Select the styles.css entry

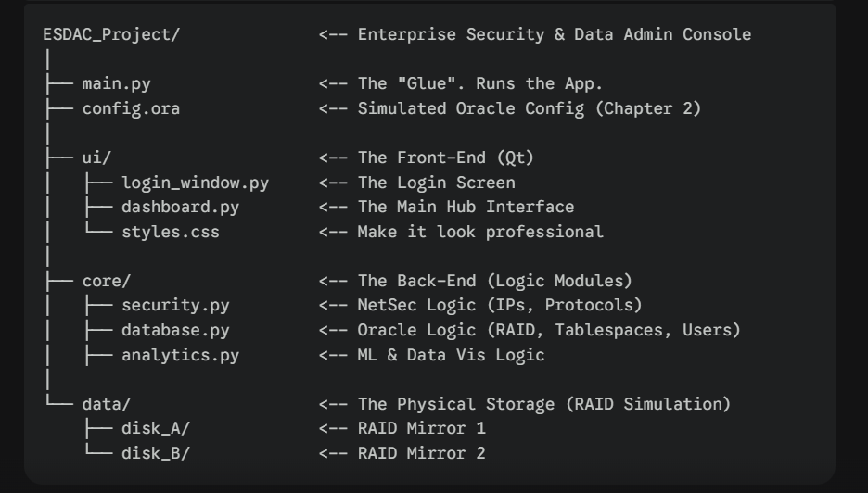[x=171, y=233]
